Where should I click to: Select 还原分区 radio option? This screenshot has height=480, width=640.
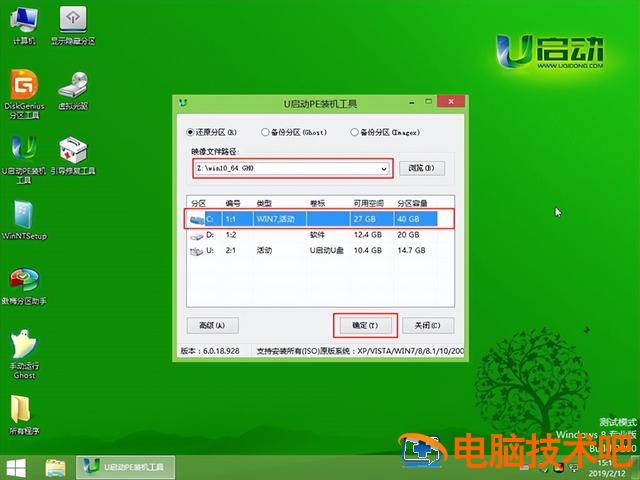point(191,131)
